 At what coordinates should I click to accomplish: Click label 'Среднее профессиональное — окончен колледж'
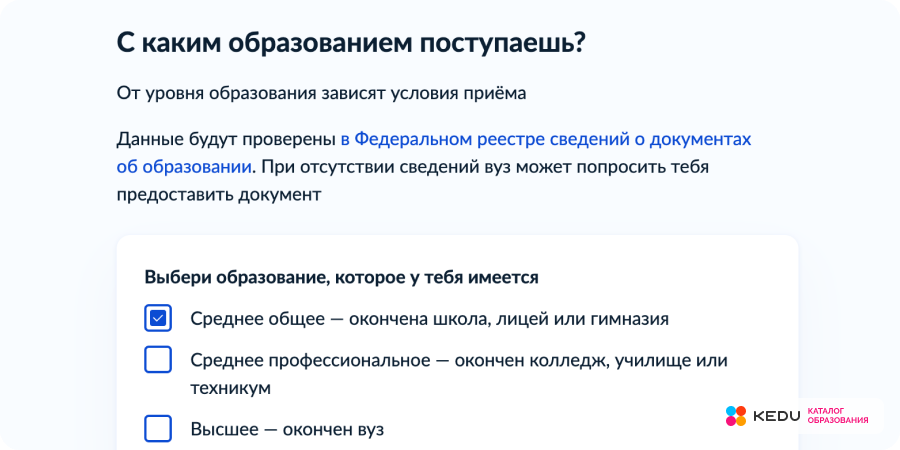click(x=400, y=360)
